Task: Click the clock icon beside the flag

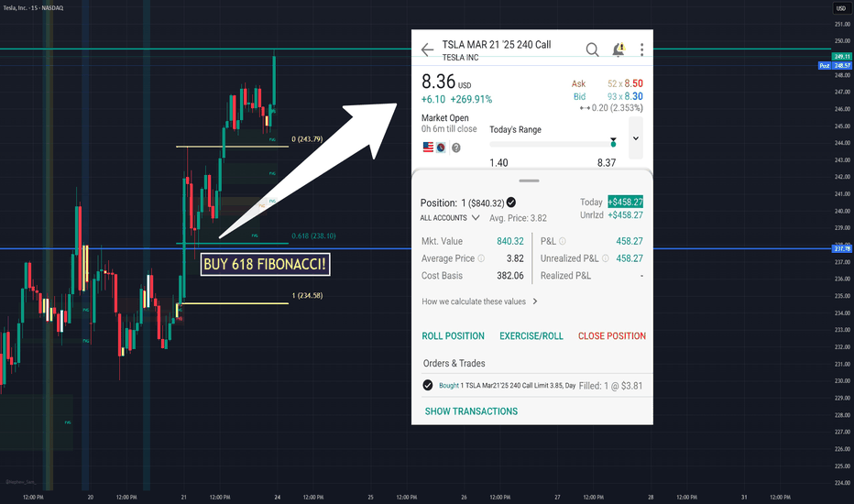Action: point(441,148)
